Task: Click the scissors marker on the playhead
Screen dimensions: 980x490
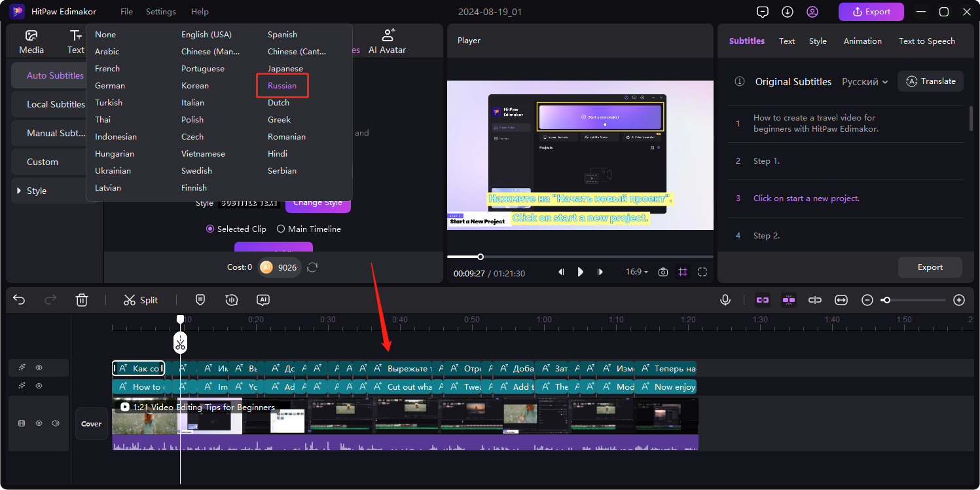Action: tap(180, 343)
